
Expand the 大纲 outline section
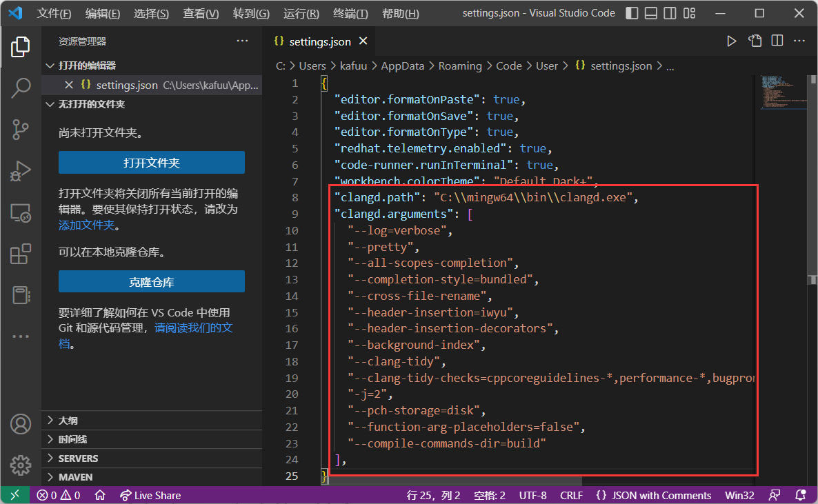point(68,421)
